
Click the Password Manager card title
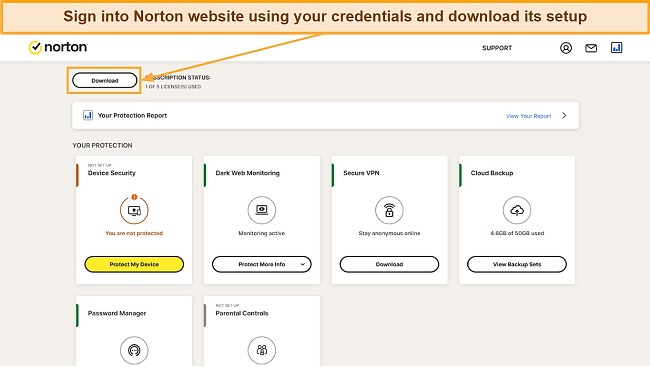117,313
